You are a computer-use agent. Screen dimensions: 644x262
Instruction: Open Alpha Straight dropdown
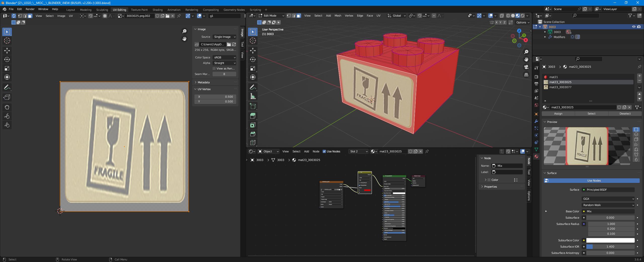(224, 63)
